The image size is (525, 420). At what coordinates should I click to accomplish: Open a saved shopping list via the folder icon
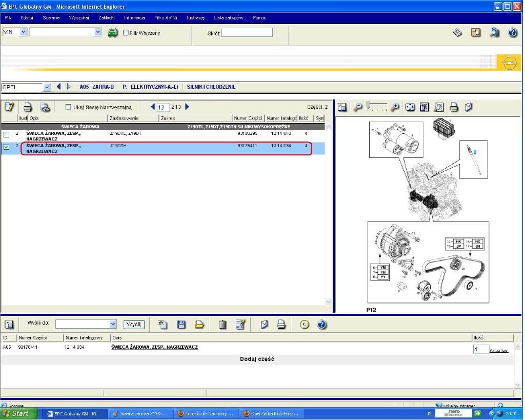coord(199,324)
